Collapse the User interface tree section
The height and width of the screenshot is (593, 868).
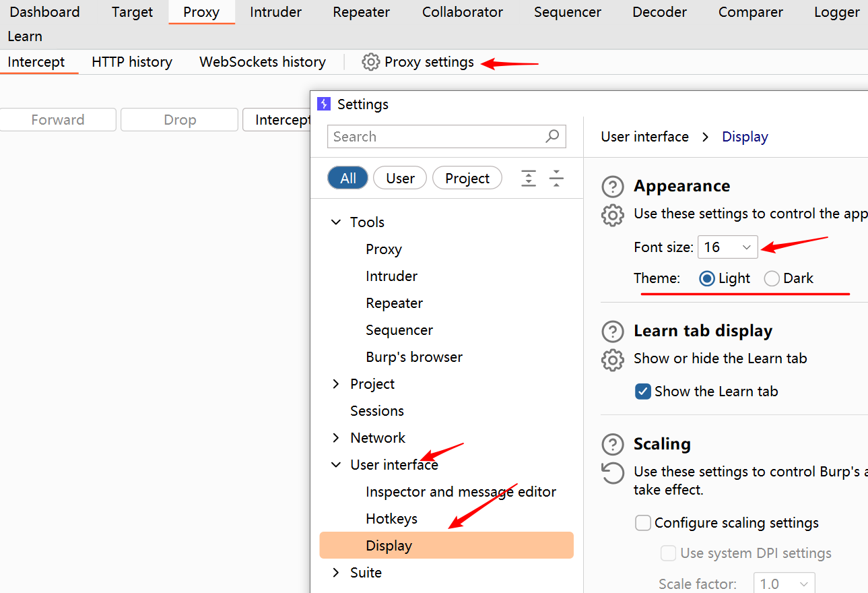336,465
